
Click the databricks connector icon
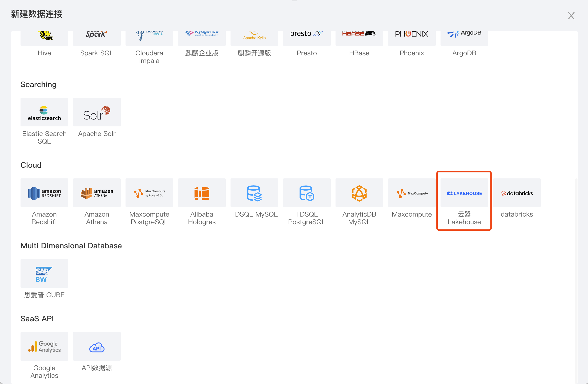point(517,193)
